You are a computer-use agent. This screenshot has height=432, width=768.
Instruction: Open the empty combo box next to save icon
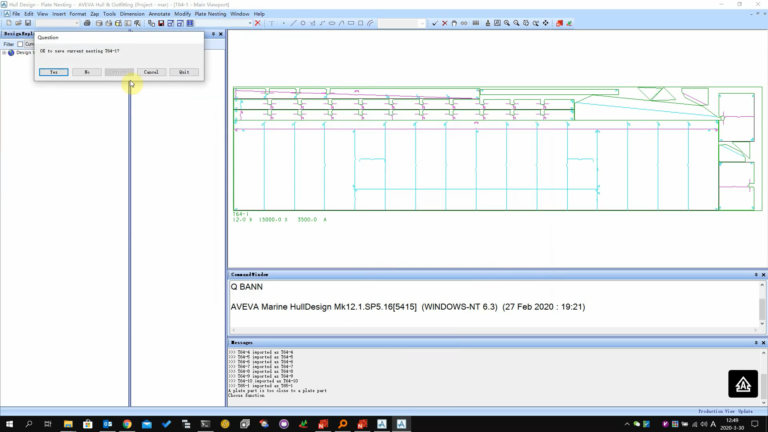point(57,23)
